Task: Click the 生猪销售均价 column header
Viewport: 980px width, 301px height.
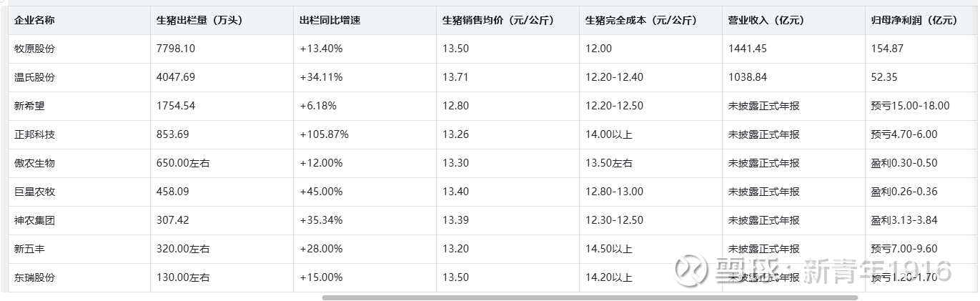Action: [498, 20]
